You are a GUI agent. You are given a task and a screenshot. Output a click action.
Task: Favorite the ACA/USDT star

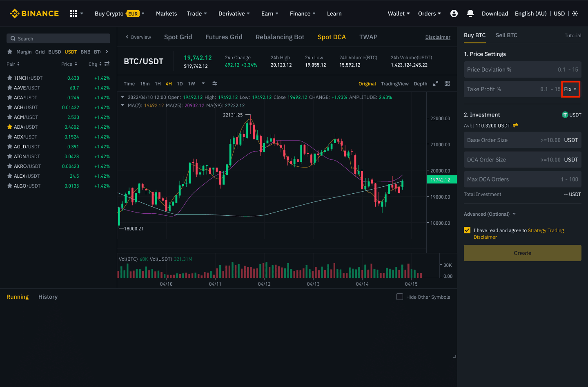click(x=10, y=97)
